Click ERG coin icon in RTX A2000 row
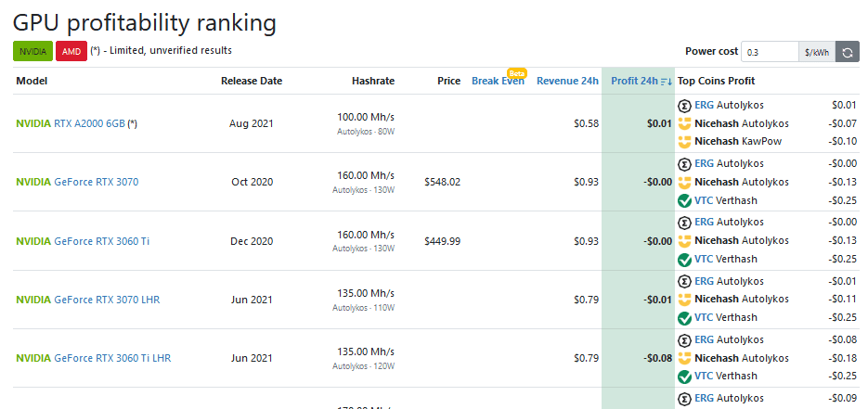868x409 pixels. point(685,104)
